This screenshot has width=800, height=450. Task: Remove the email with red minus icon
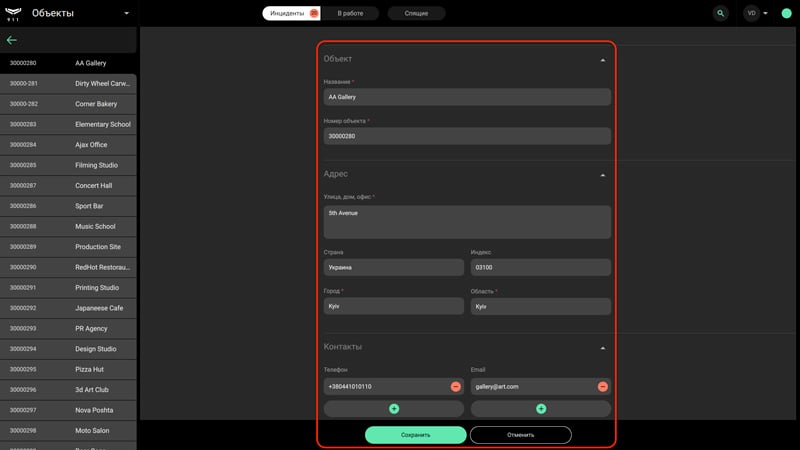[603, 387]
